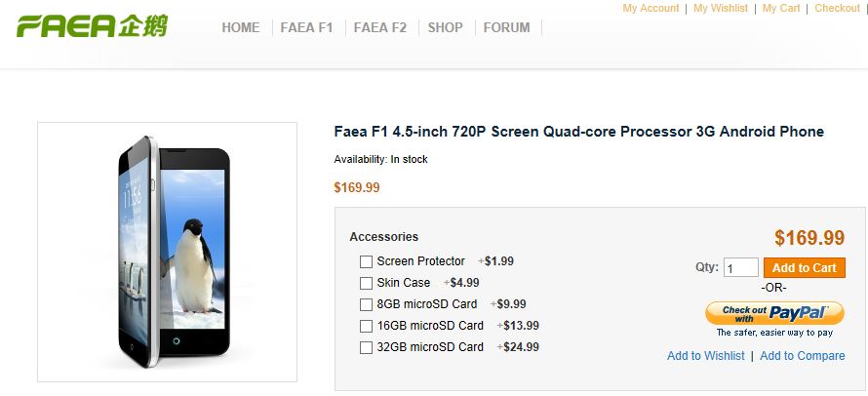Tick the Skin Case checkbox

[367, 283]
